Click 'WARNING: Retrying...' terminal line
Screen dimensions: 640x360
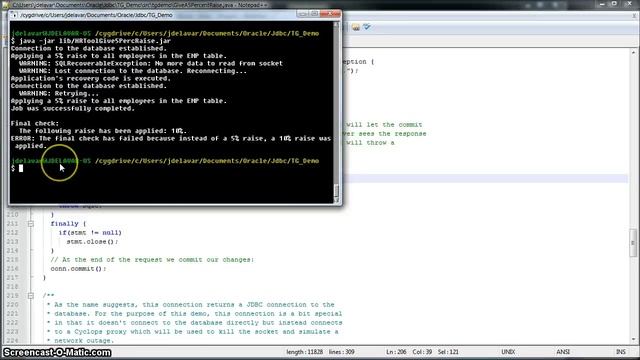[59, 93]
